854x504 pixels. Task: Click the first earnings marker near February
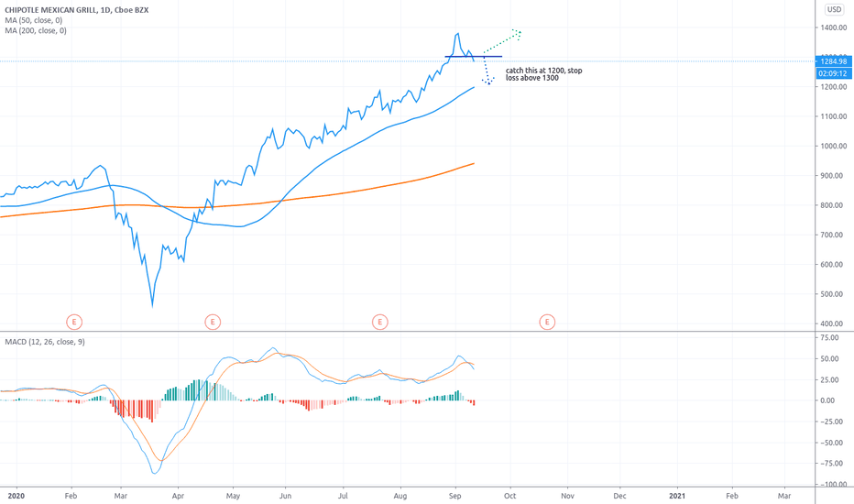[74, 322]
